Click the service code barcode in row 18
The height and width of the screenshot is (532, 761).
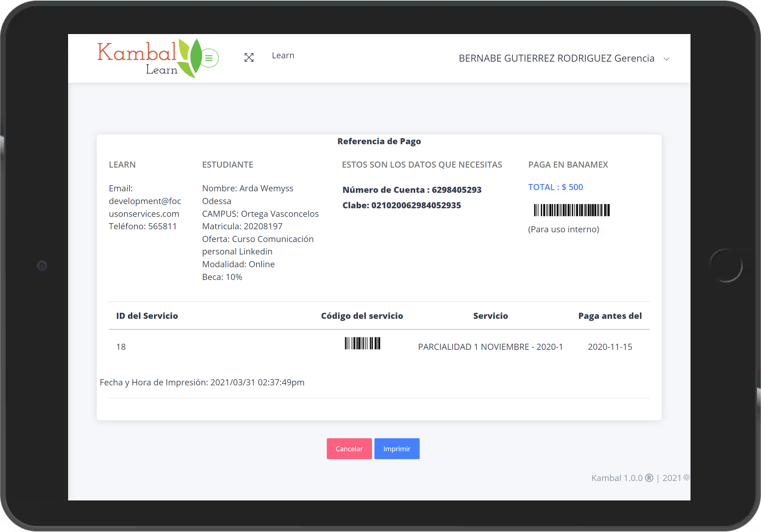tap(362, 343)
